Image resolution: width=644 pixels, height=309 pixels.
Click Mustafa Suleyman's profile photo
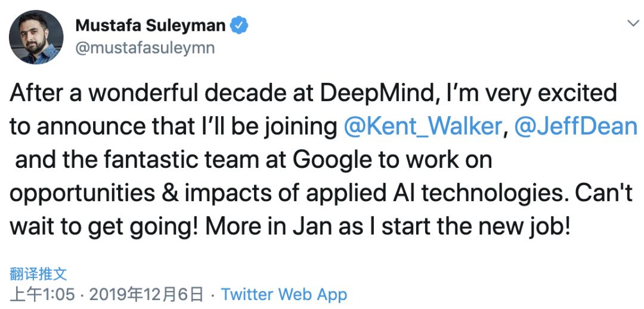pyautogui.click(x=36, y=37)
